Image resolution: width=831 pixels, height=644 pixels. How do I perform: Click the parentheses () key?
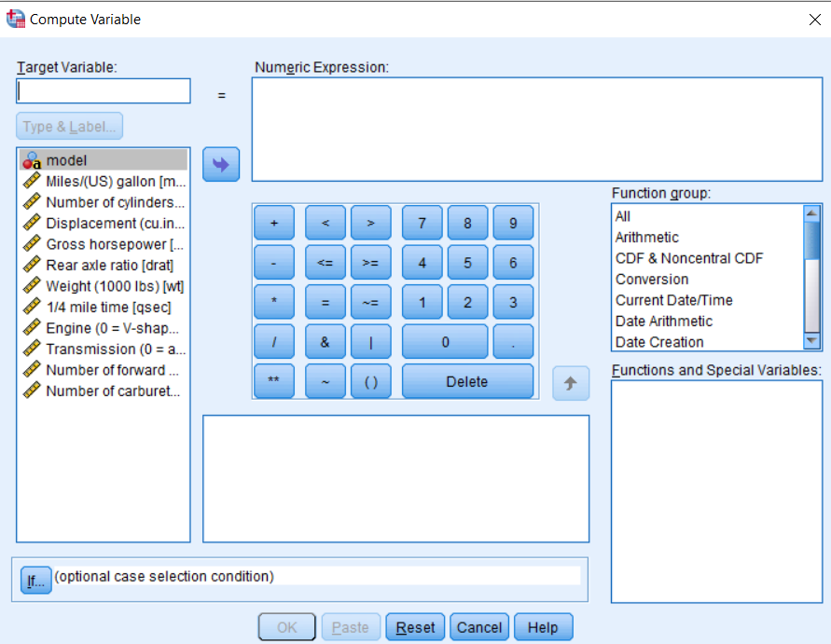coord(371,381)
